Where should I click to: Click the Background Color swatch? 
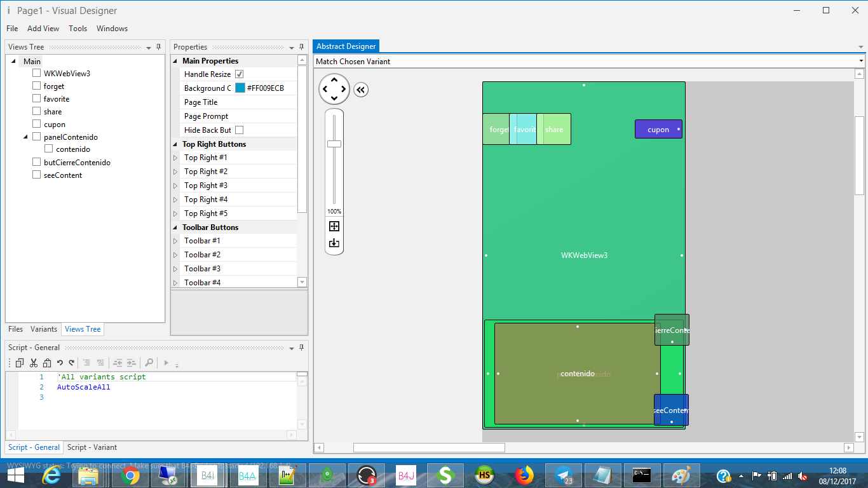[240, 88]
